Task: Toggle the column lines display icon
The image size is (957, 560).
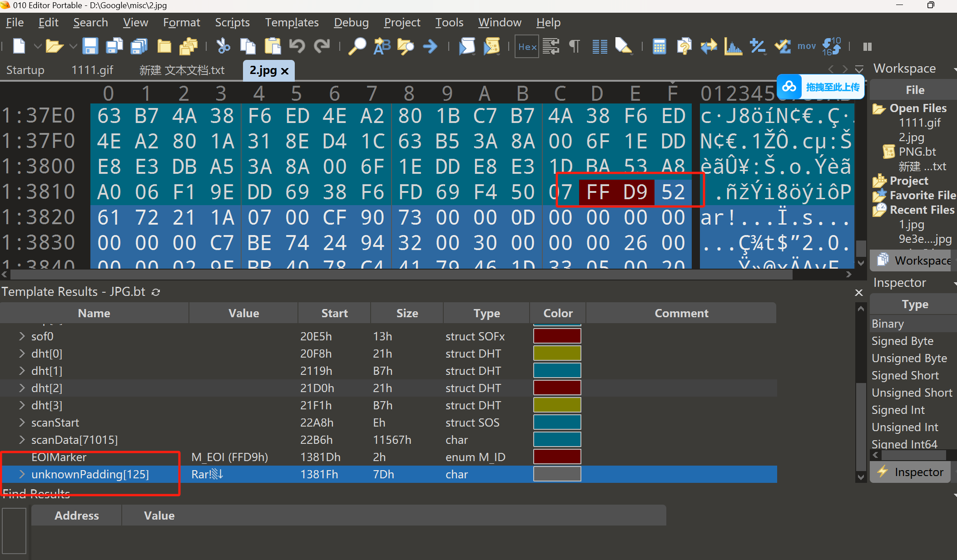Action: [x=600, y=46]
